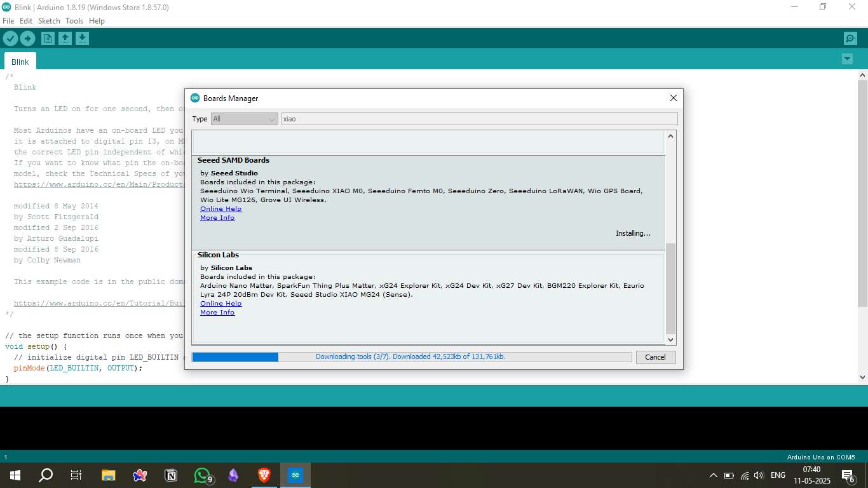Screen dimensions: 868x488
Task: Open More Info for Silicon Labs
Action: [217, 313]
